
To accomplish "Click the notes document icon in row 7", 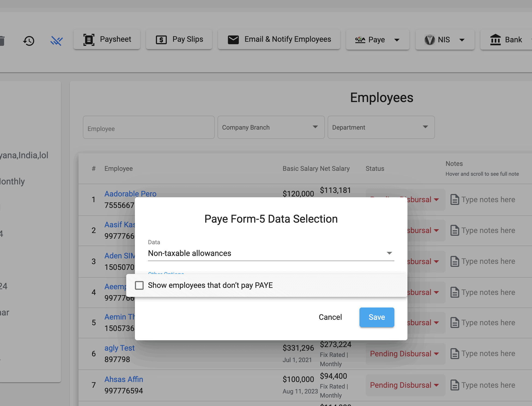I will point(454,385).
